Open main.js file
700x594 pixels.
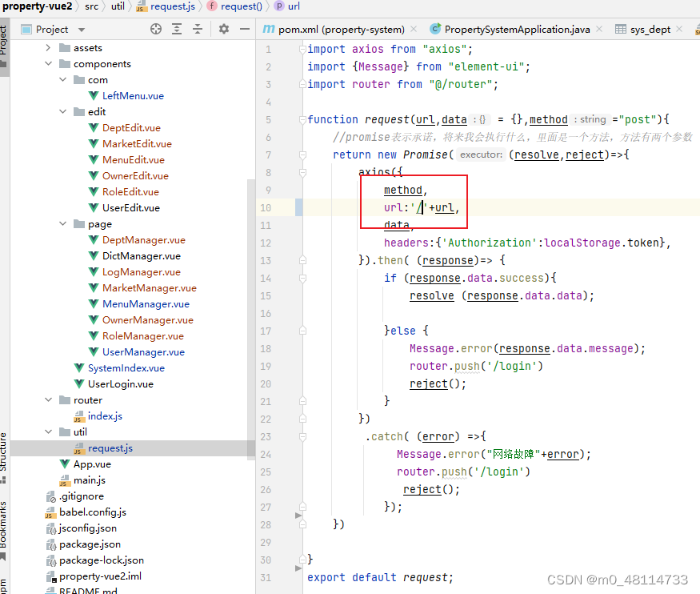90,480
